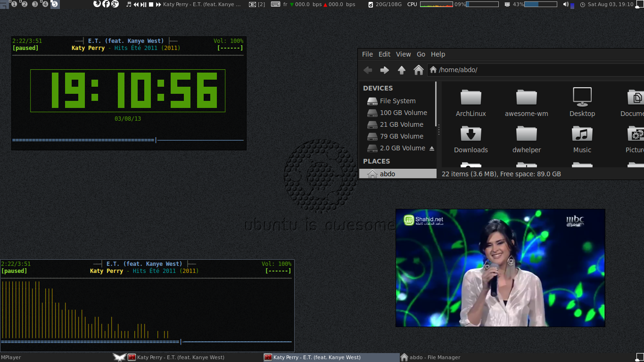Go back in File Manager toolbar

(368, 70)
